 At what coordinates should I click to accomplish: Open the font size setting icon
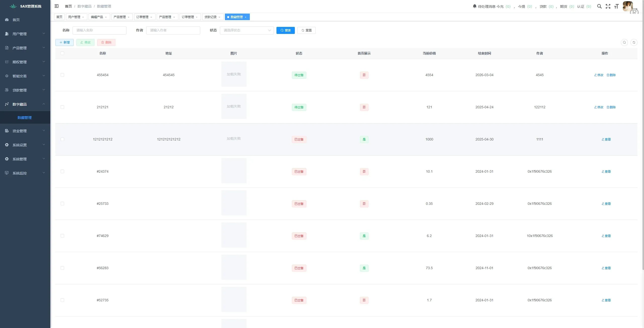[x=616, y=6]
